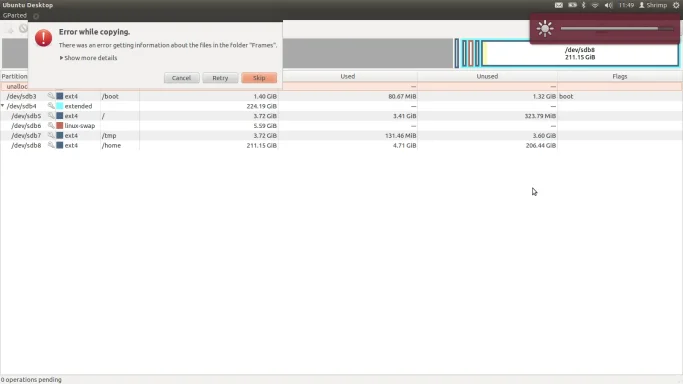
Task: Click the boot flag cell
Action: click(x=566, y=96)
